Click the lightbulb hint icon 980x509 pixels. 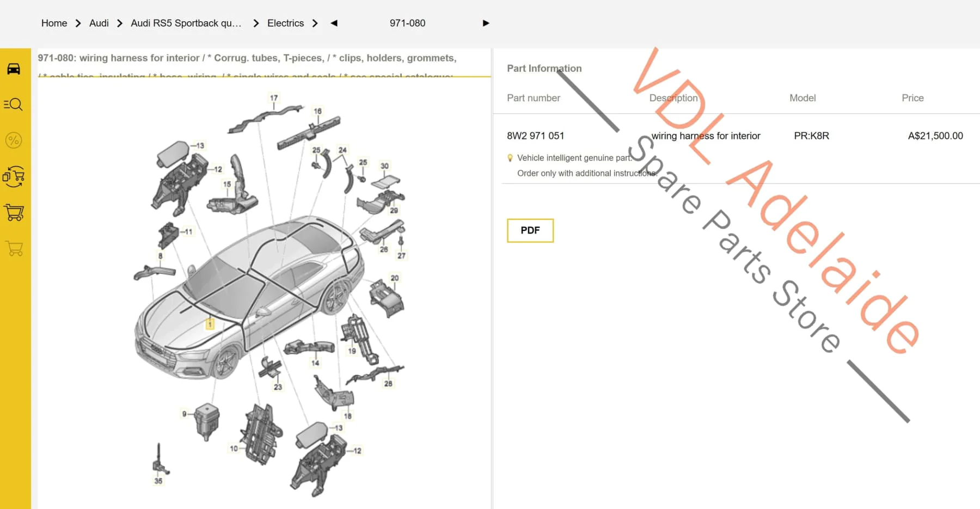pyautogui.click(x=510, y=158)
